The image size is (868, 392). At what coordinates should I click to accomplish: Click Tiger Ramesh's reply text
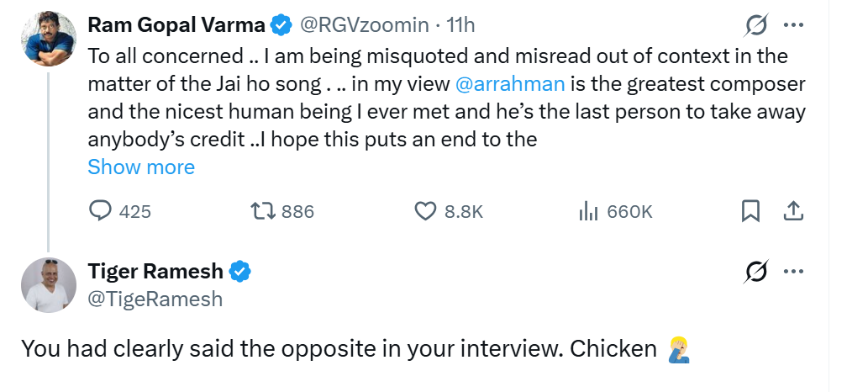click(336, 349)
